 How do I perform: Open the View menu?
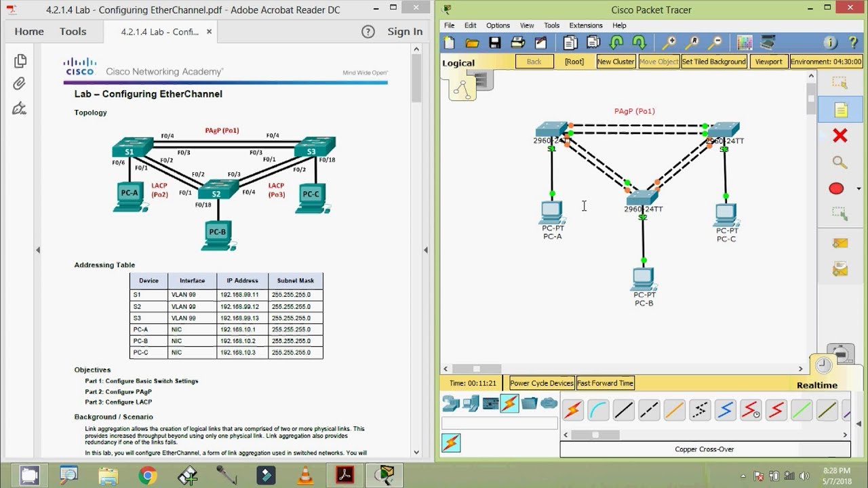(527, 25)
